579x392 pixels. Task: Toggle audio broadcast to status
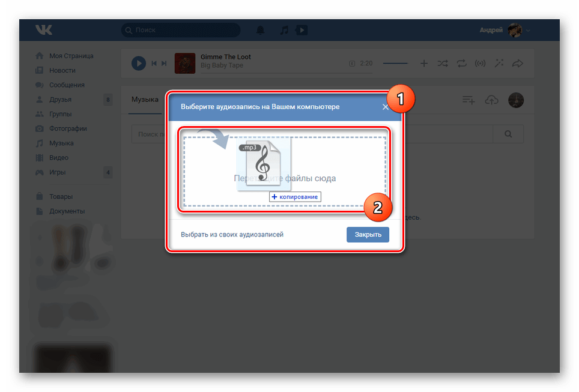(x=480, y=63)
